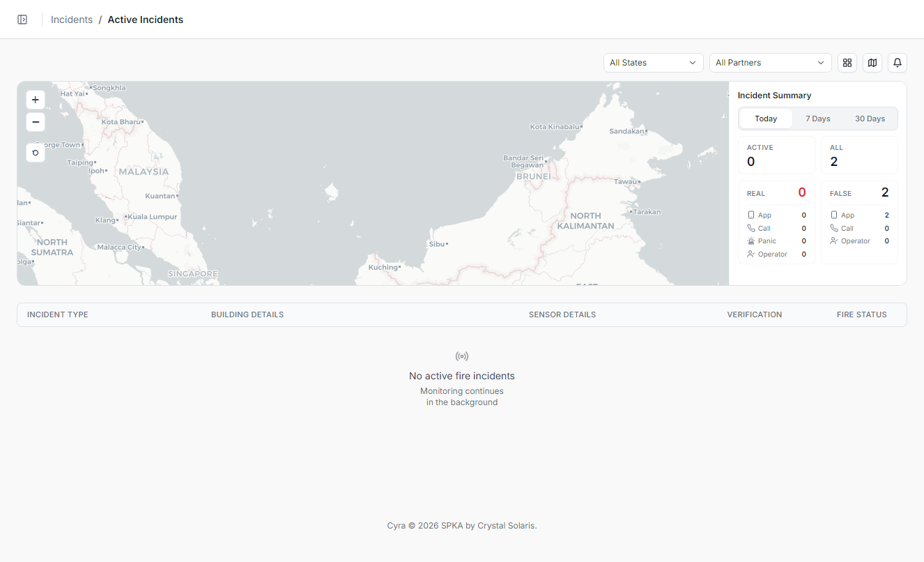Screen dimensions: 924x562
Task: Click the FIRE STATUS column header
Action: pyautogui.click(x=862, y=314)
